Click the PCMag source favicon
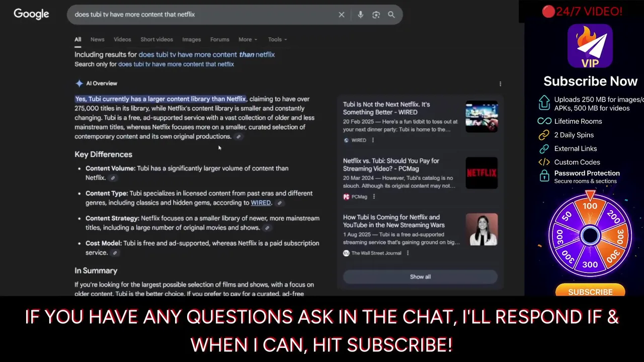This screenshot has height=362, width=644. coord(346,197)
